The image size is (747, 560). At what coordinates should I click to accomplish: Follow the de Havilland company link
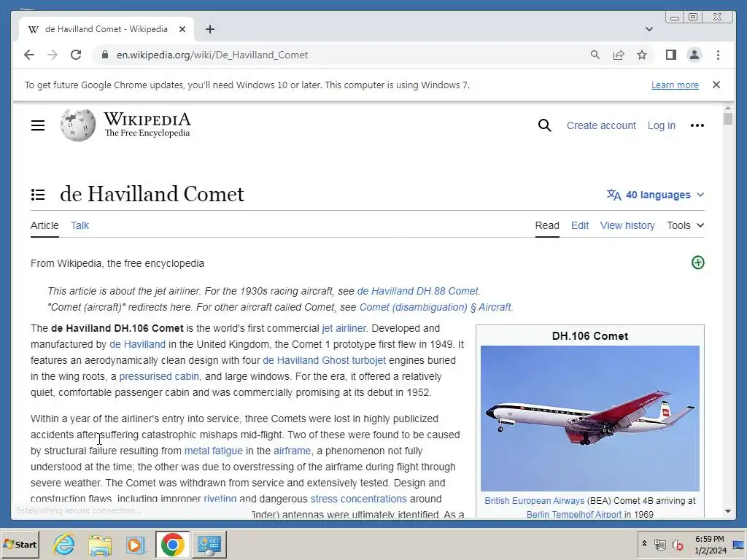pos(137,344)
